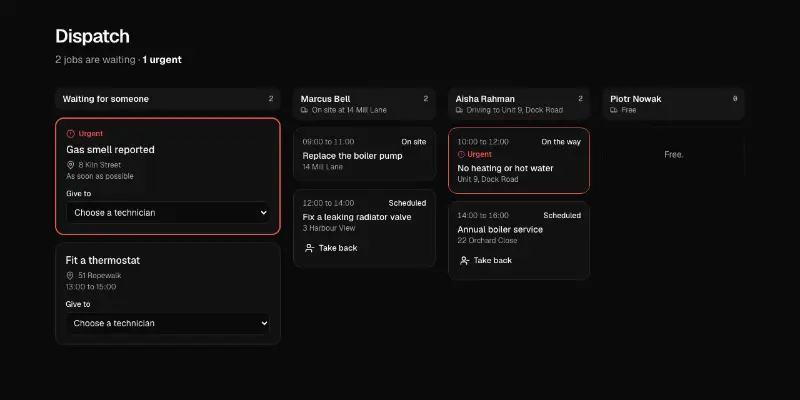Click On site at 14 Mill Lane status

click(349, 110)
